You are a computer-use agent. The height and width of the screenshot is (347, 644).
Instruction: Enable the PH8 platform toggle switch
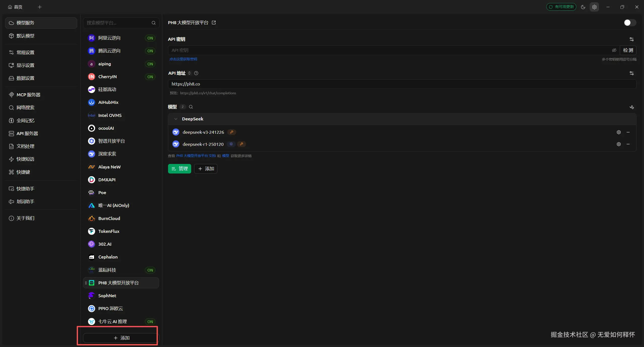630,23
